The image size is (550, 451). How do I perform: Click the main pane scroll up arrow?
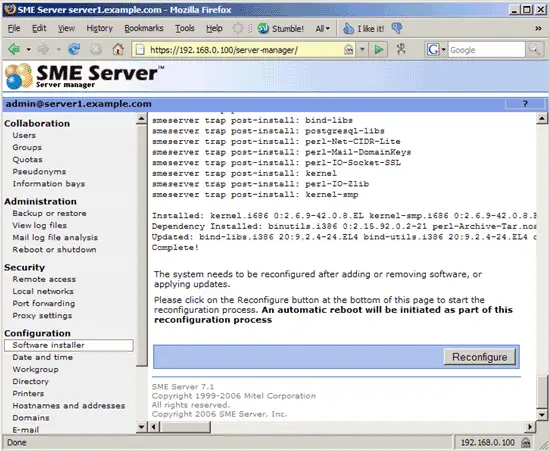coord(542,119)
